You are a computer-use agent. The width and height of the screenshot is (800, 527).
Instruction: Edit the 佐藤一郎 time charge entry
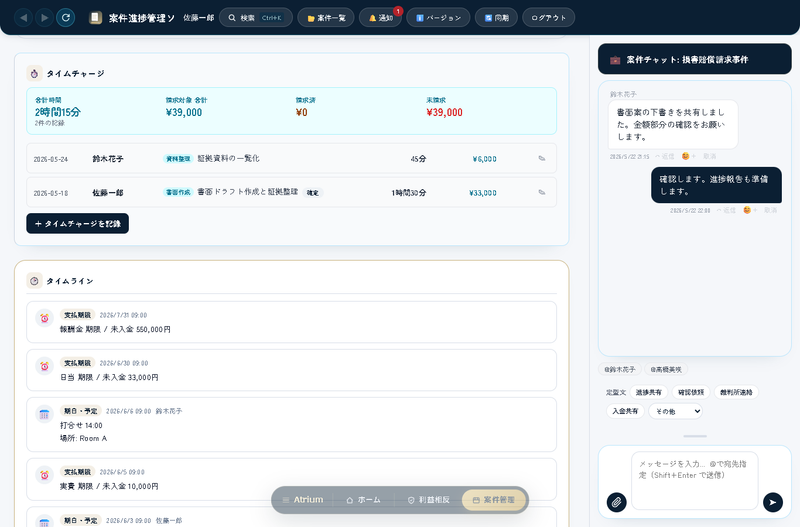click(542, 193)
